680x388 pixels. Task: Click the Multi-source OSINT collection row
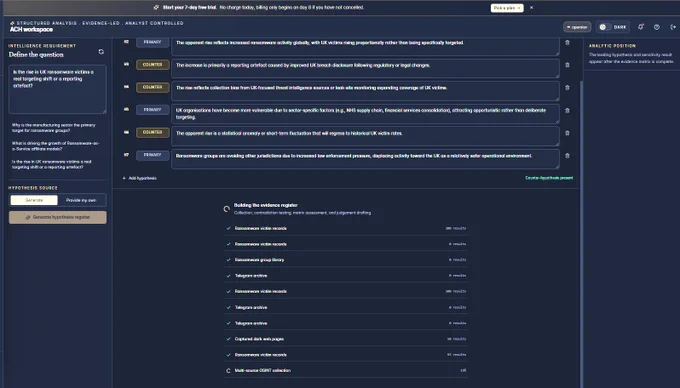coord(346,371)
